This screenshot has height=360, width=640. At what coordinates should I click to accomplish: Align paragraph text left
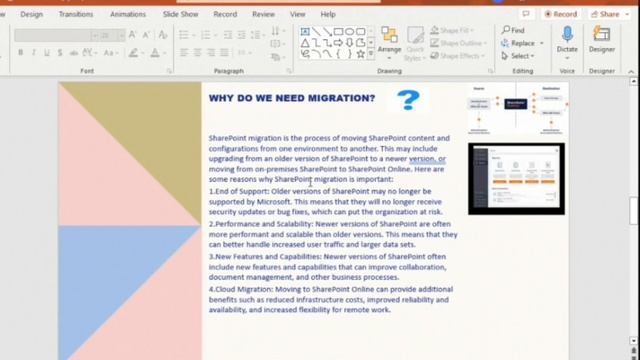(x=184, y=53)
